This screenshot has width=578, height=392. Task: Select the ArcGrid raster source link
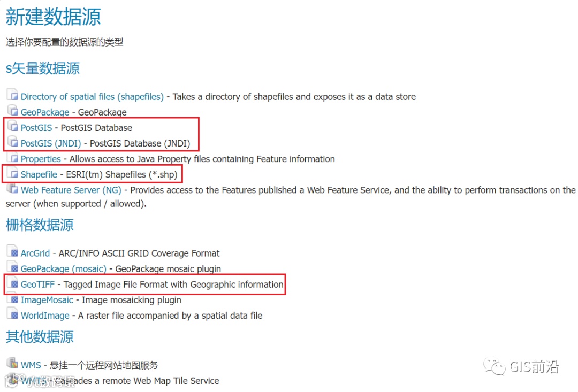tap(35, 253)
